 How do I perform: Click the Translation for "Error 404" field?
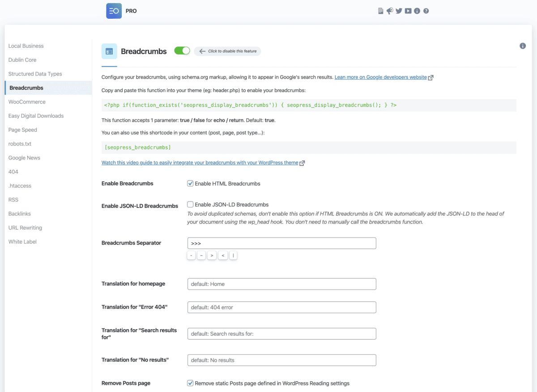(281, 307)
